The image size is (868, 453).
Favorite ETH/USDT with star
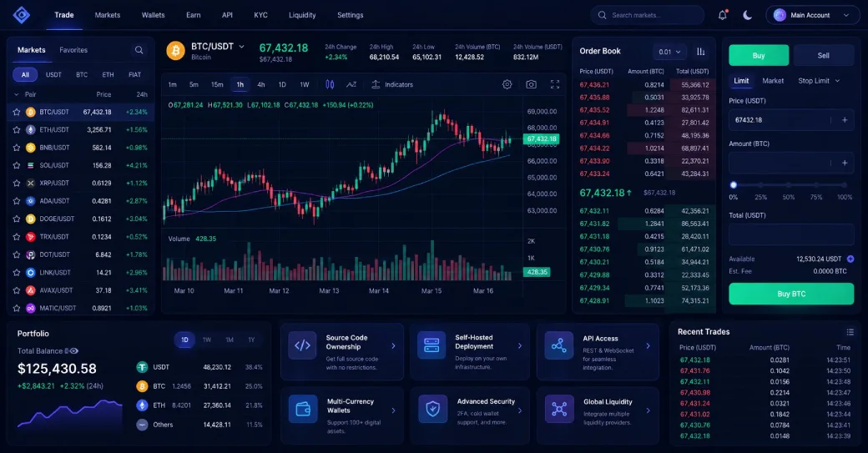(x=17, y=129)
